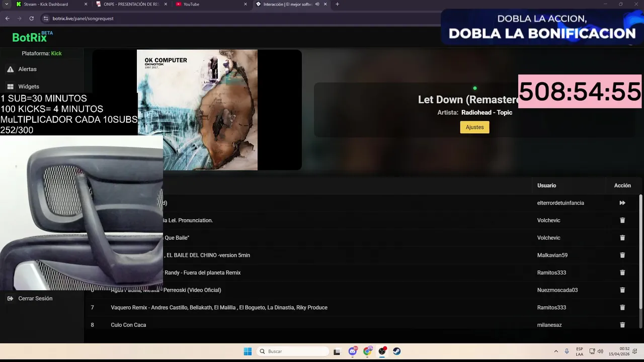This screenshot has height=362, width=644.
Task: Click the 'Culo Con Caca' song title
Action: pos(128,325)
